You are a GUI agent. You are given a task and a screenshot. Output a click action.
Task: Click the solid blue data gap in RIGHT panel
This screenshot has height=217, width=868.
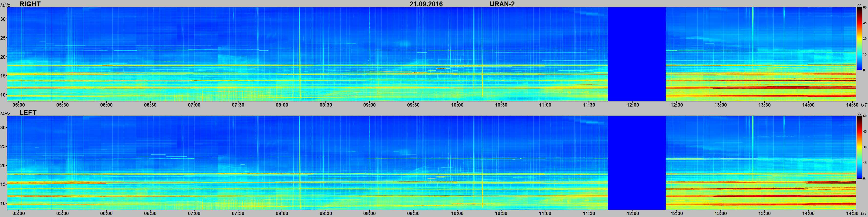pos(637,54)
